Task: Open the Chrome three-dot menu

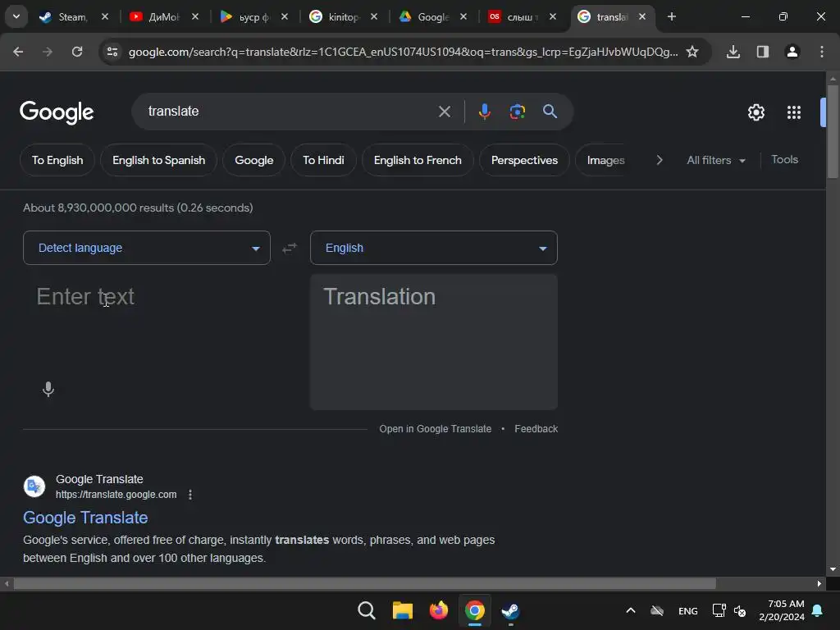Action: coord(822,52)
